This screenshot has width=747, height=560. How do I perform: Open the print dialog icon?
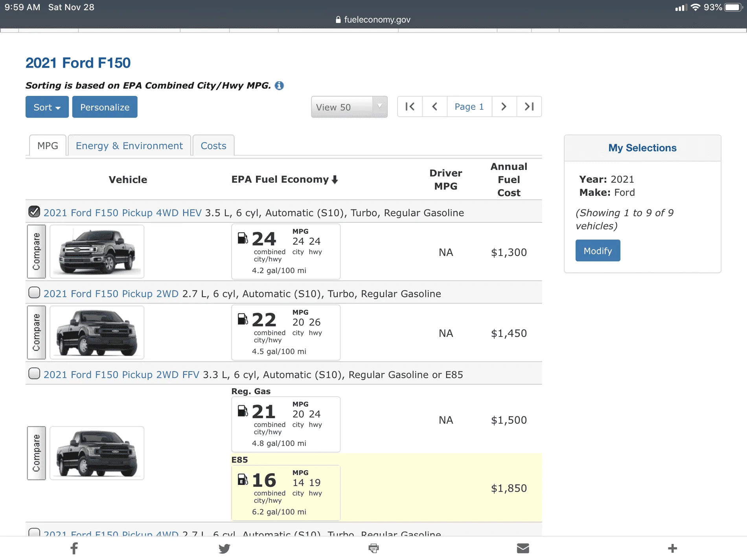pyautogui.click(x=373, y=548)
